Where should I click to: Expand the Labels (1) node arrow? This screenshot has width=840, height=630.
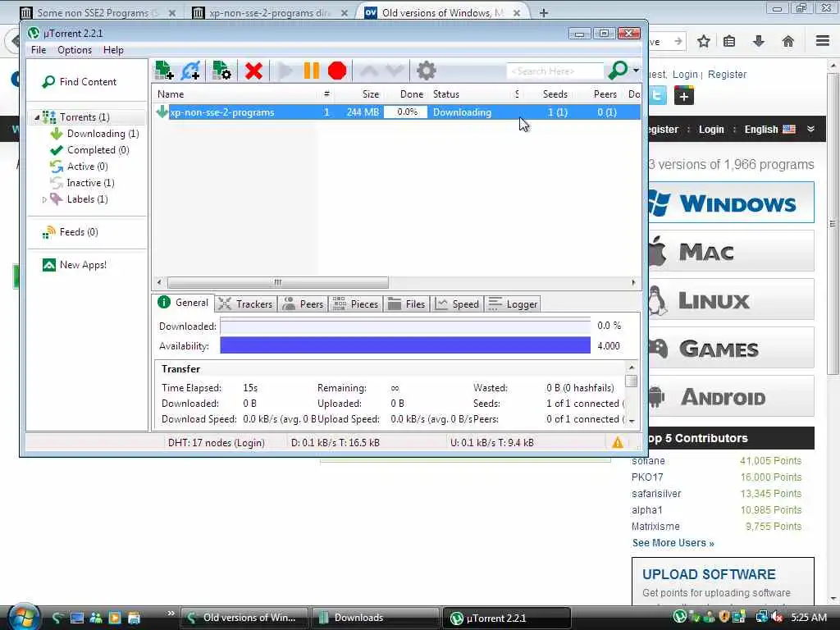pyautogui.click(x=44, y=199)
